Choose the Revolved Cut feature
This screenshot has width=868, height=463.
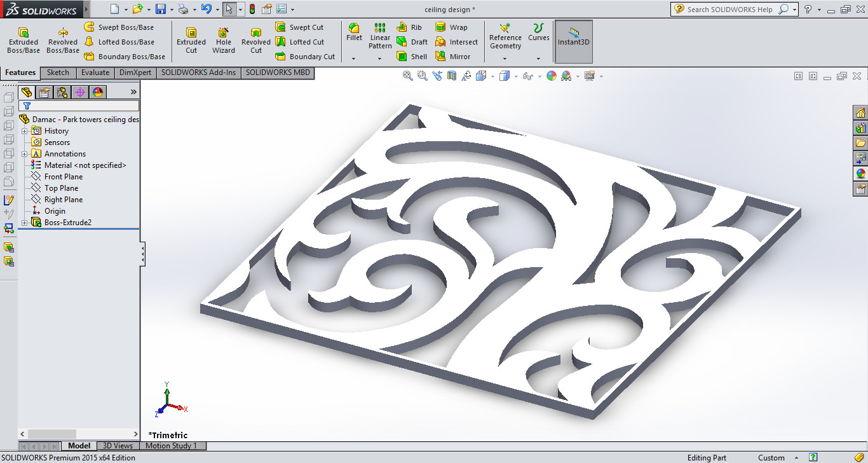point(256,41)
